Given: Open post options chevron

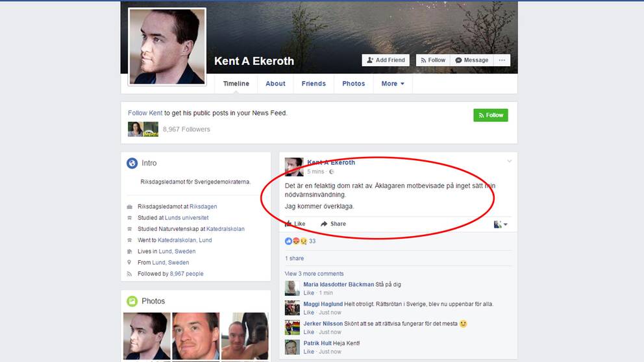Looking at the screenshot, I should (x=509, y=162).
